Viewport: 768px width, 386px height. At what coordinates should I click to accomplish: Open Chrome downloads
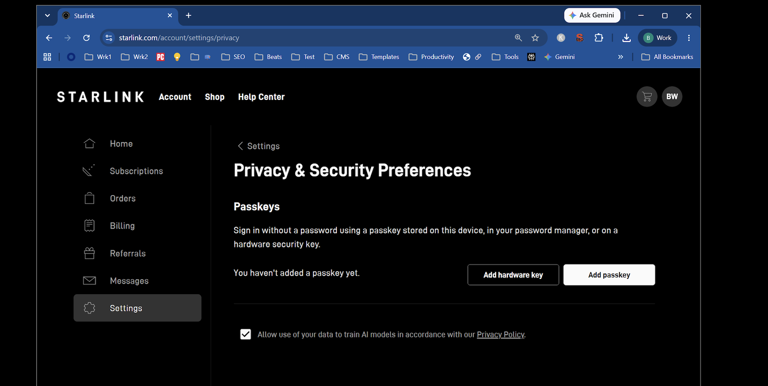pyautogui.click(x=626, y=38)
